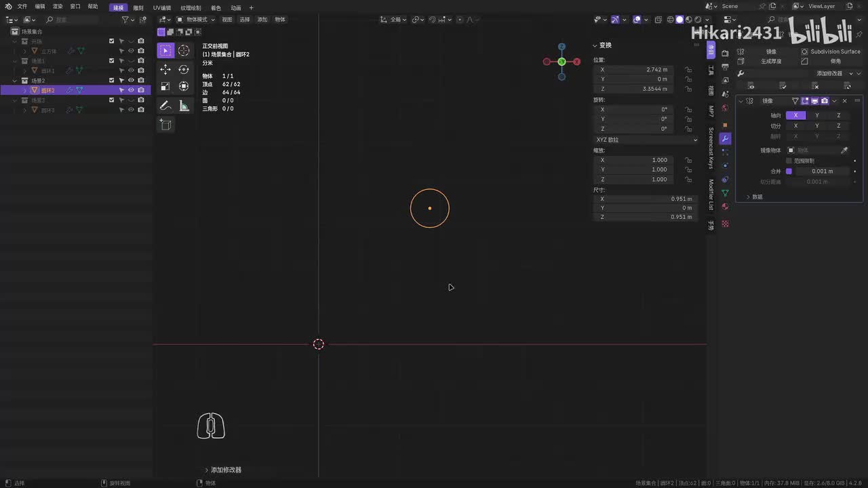Viewport: 868px width, 488px height.
Task: Click the merge distance 0.001 m field
Action: pos(822,171)
